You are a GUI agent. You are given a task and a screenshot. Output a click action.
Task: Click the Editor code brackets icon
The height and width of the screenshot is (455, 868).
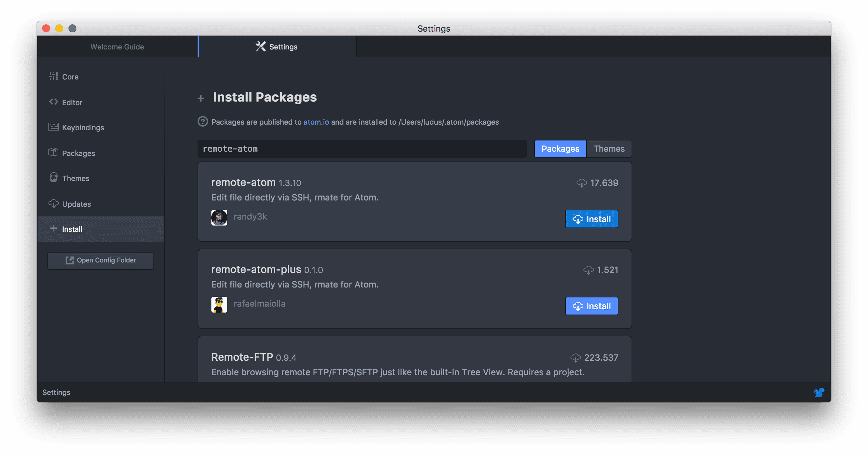click(x=53, y=102)
